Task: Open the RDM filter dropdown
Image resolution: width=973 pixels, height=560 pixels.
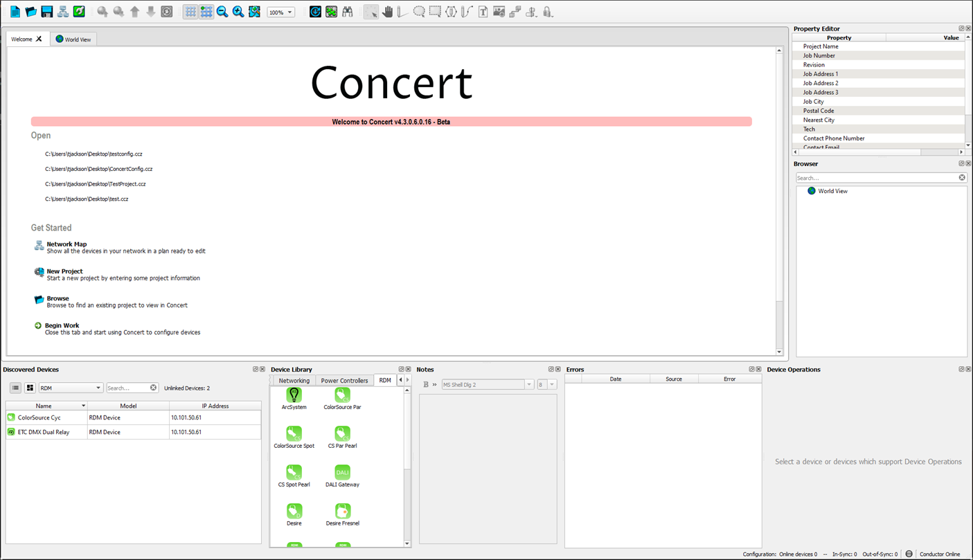Action: (x=71, y=388)
